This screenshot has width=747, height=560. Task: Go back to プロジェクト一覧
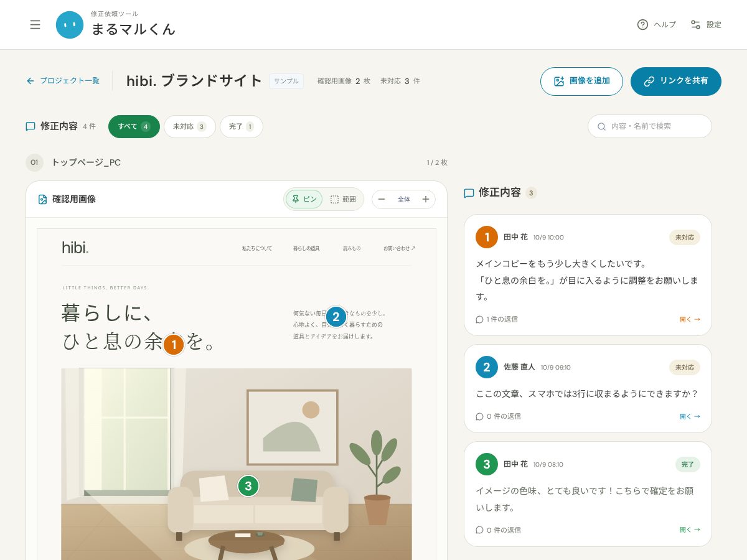click(x=63, y=81)
